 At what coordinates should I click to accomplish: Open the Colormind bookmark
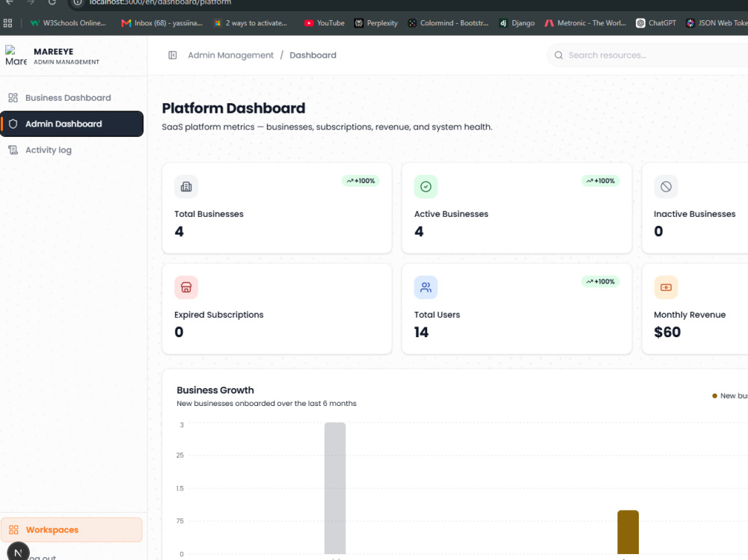click(x=448, y=23)
